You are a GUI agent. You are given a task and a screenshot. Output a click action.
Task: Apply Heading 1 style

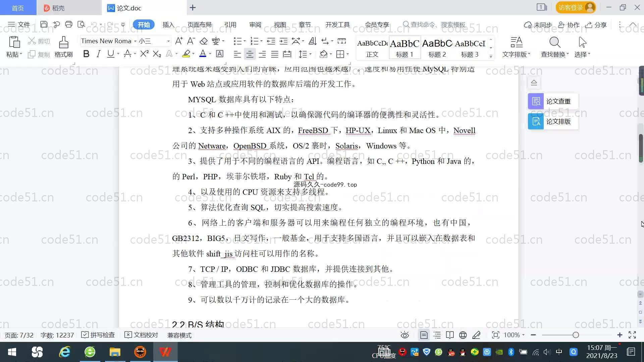pyautogui.click(x=405, y=47)
